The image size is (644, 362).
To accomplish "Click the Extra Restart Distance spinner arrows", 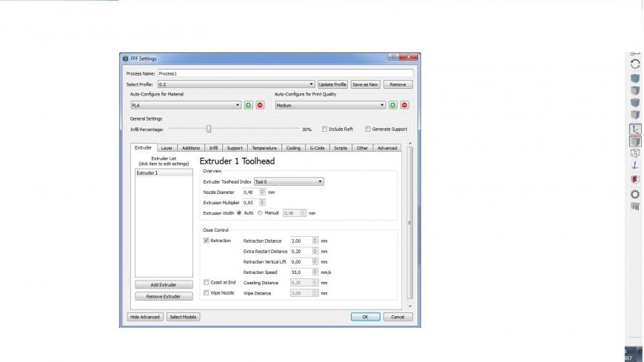I will tap(315, 251).
